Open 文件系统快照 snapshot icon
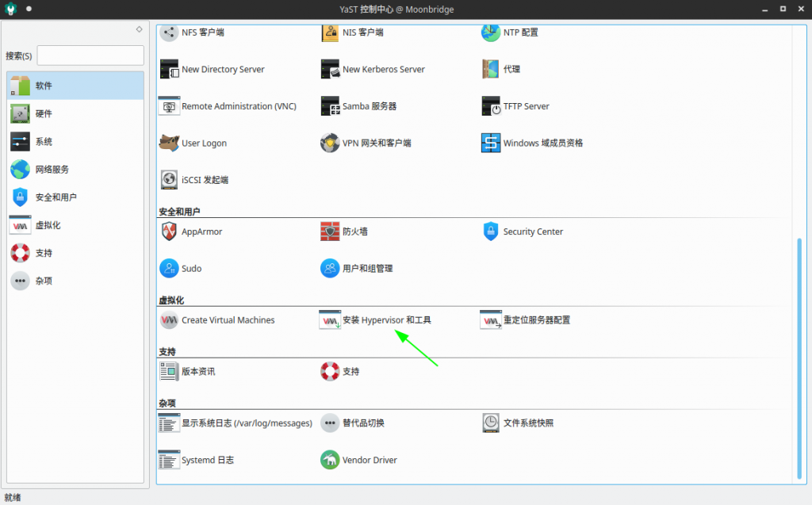The width and height of the screenshot is (812, 505). (x=491, y=423)
